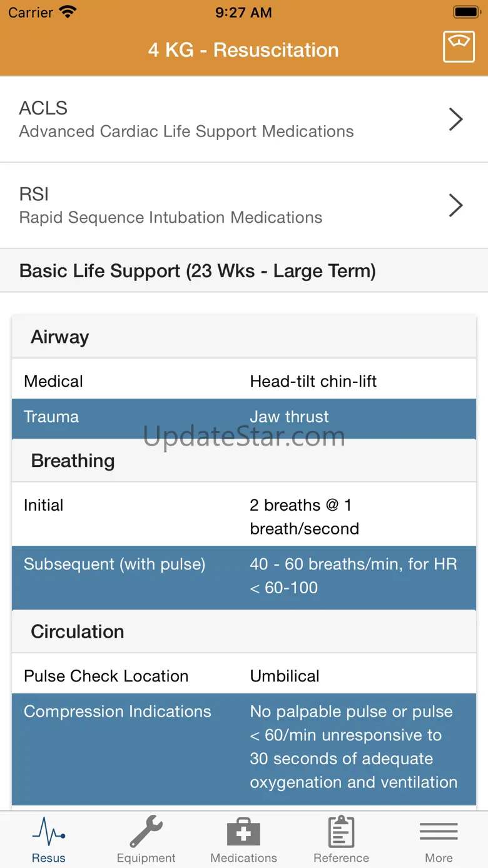Select the Breathing section header
Viewport: 488px width, 868px height.
pos(244,461)
